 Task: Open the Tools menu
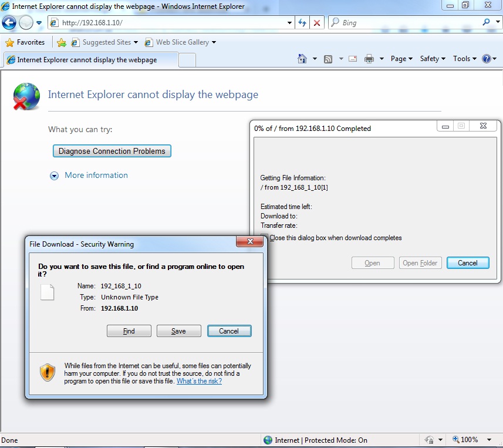(x=464, y=59)
